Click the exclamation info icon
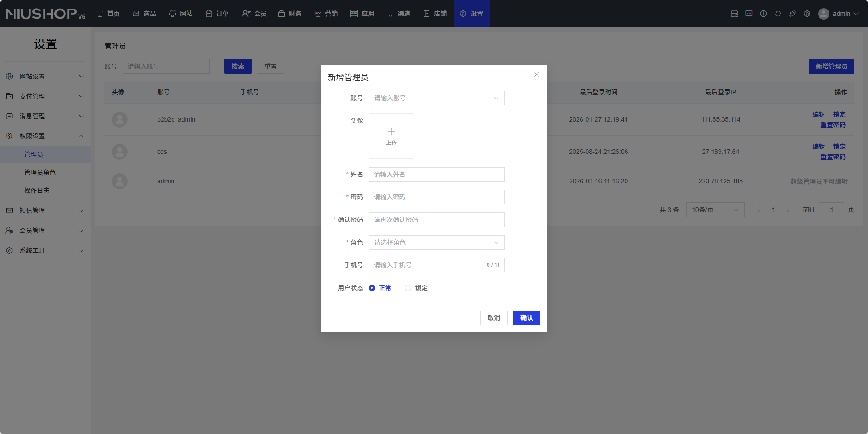 [x=763, y=14]
